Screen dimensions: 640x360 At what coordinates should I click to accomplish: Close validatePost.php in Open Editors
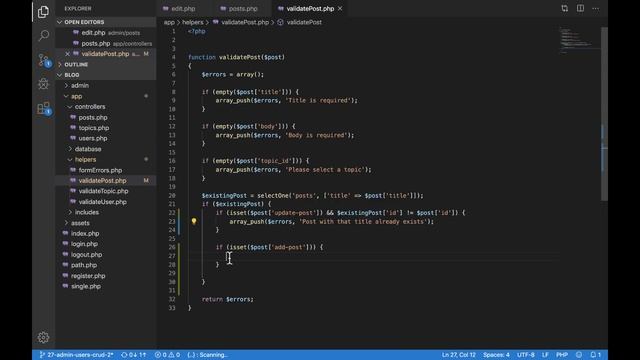tap(68, 54)
